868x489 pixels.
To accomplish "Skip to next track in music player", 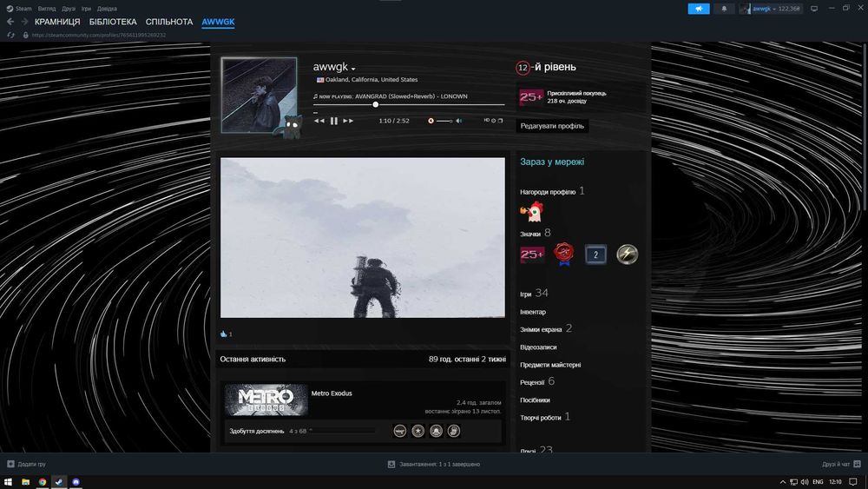I will [x=348, y=121].
